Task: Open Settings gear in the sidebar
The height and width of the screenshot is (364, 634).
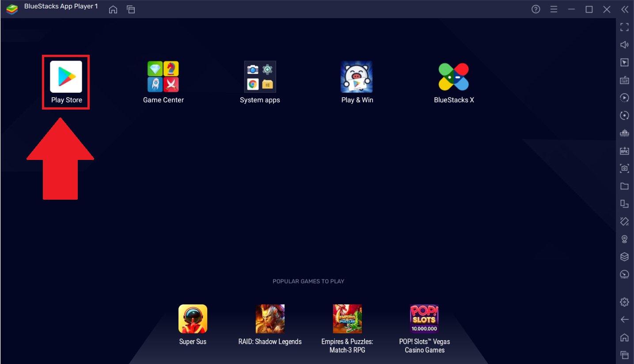Action: pyautogui.click(x=624, y=302)
